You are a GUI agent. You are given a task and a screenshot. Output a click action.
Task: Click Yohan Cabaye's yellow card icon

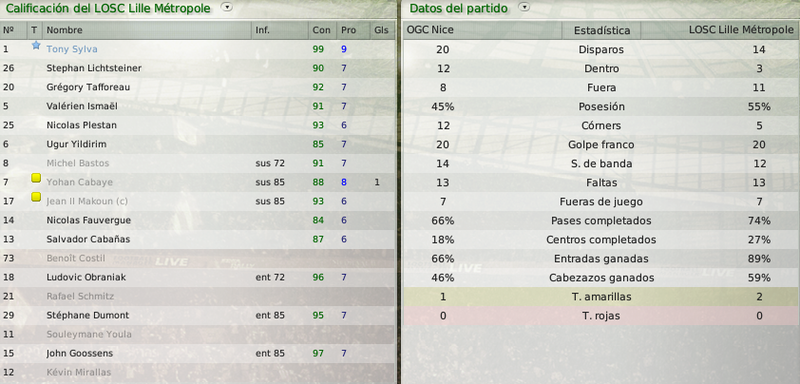point(36,178)
